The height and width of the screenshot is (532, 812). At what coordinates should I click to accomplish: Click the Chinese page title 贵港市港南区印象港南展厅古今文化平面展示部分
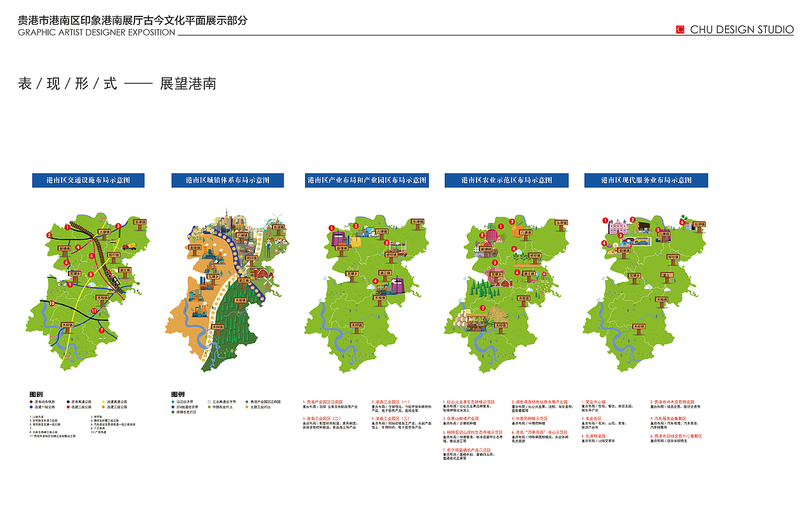click(x=133, y=20)
